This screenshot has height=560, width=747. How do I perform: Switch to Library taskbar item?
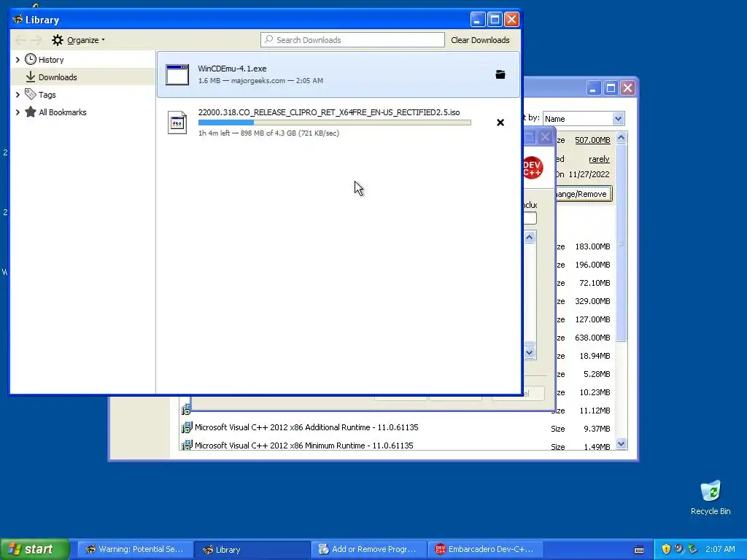coord(252,550)
